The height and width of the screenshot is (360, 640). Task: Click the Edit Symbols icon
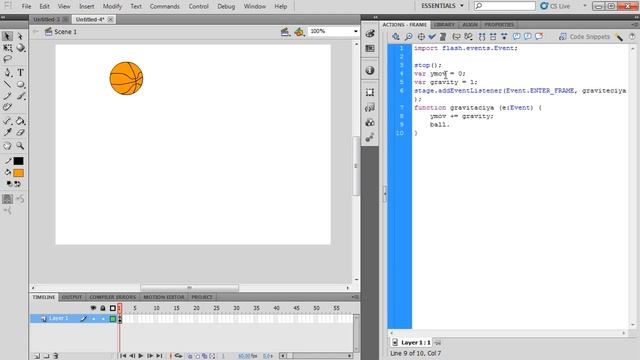[300, 31]
